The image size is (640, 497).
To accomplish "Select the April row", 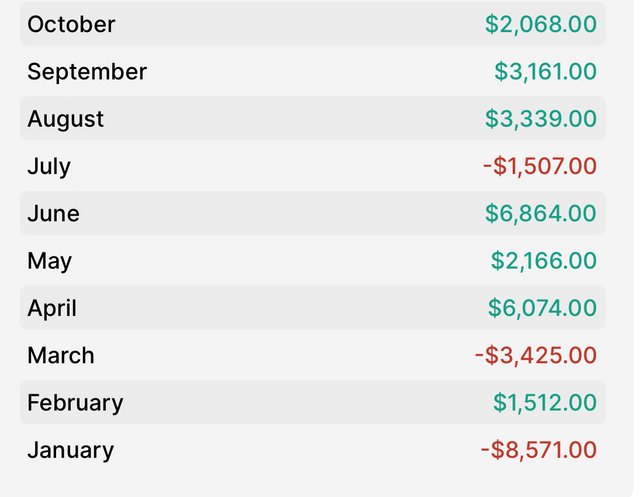I will coord(313,308).
